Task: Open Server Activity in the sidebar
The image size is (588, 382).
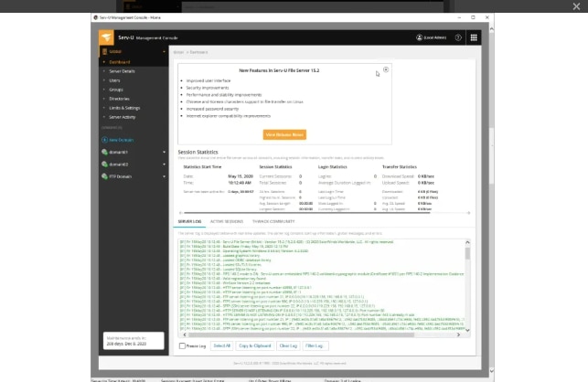Action: (x=123, y=117)
